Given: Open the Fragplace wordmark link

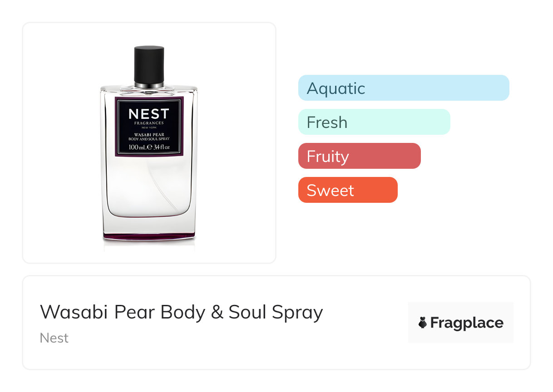Looking at the screenshot, I should pos(466,323).
